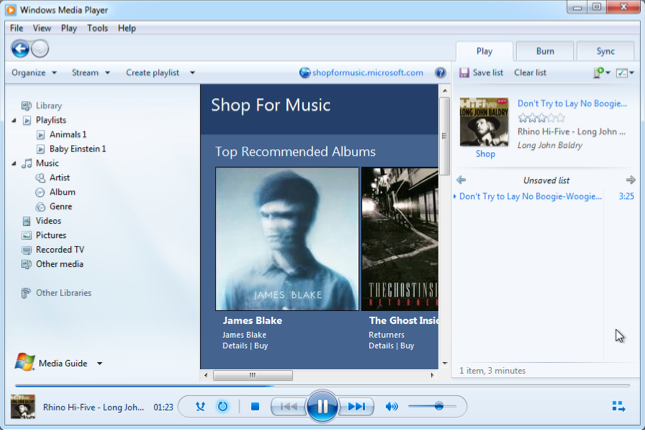This screenshot has height=432, width=645.
Task: Click Details under the James Blake album
Action: [x=235, y=346]
